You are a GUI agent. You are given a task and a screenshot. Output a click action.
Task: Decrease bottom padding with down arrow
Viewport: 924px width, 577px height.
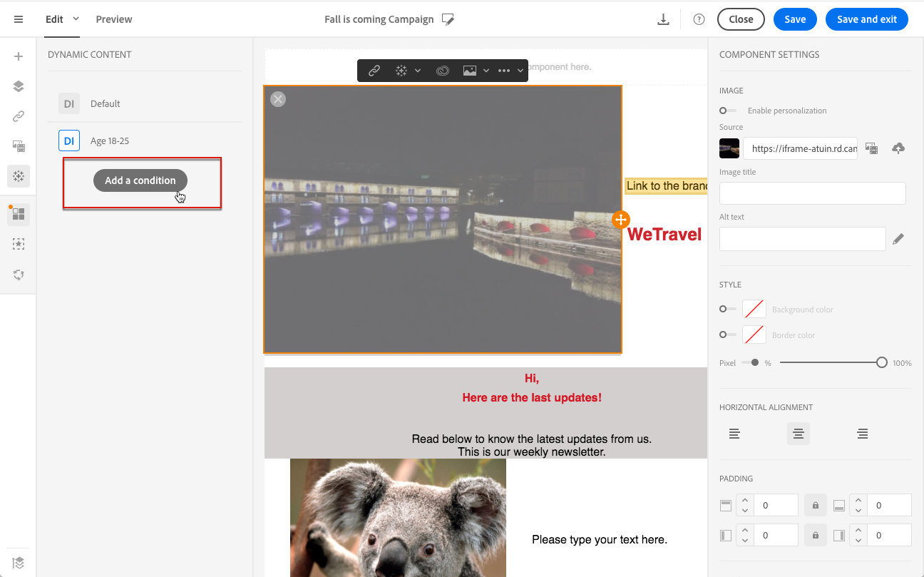coord(858,511)
